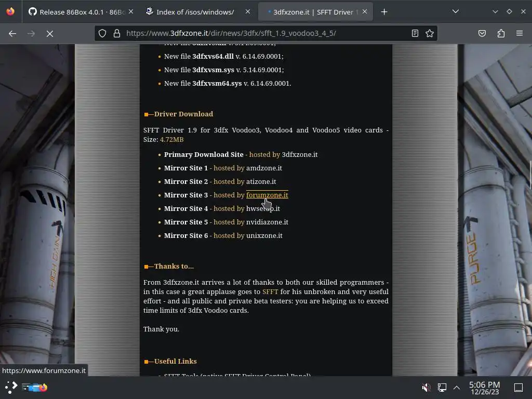Bookmark this page with the star
532x399 pixels.
(430, 33)
